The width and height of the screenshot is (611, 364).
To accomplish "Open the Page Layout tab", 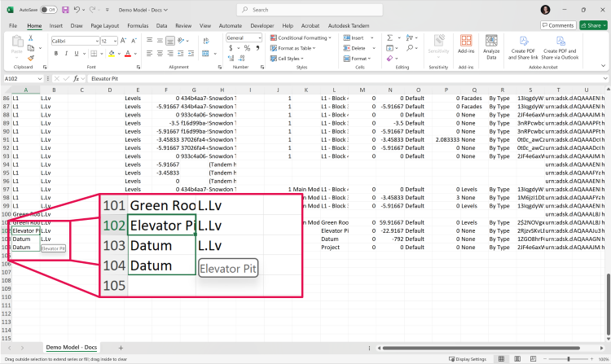I will (x=105, y=26).
